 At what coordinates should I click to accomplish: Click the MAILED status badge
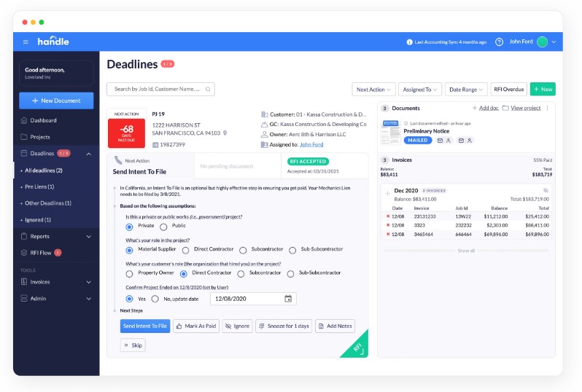[x=418, y=140]
